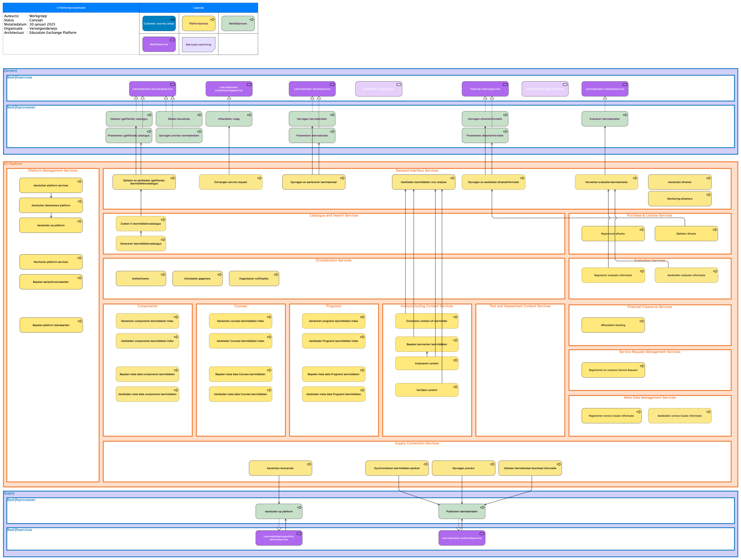Click the Platformproces yellow color swatch
This screenshot has height=560, width=741.
[x=198, y=23]
